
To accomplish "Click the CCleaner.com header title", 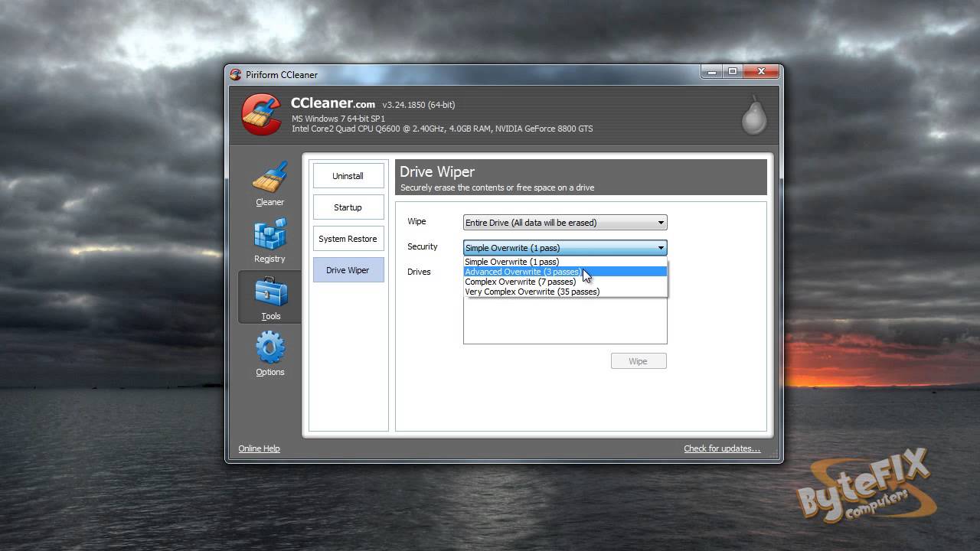I will pos(332,103).
